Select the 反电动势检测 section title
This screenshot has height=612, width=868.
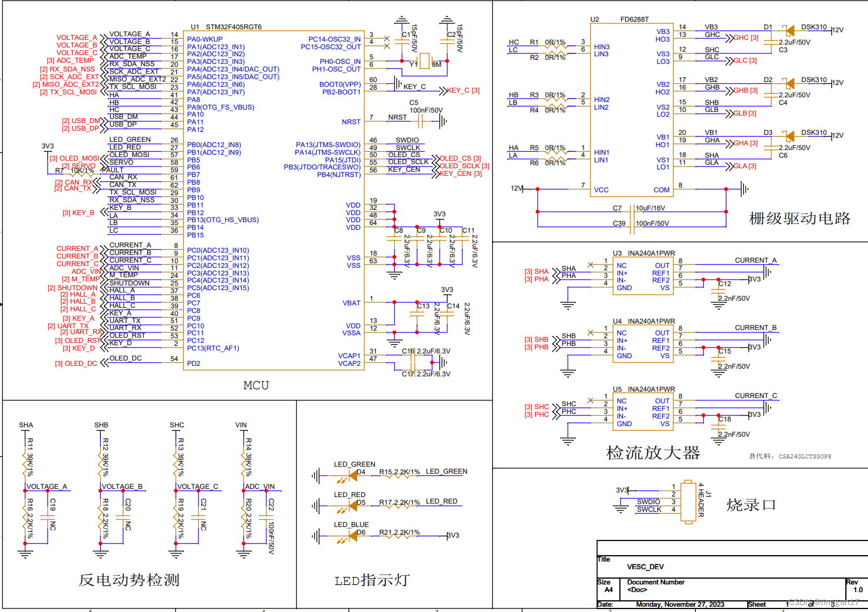(129, 580)
